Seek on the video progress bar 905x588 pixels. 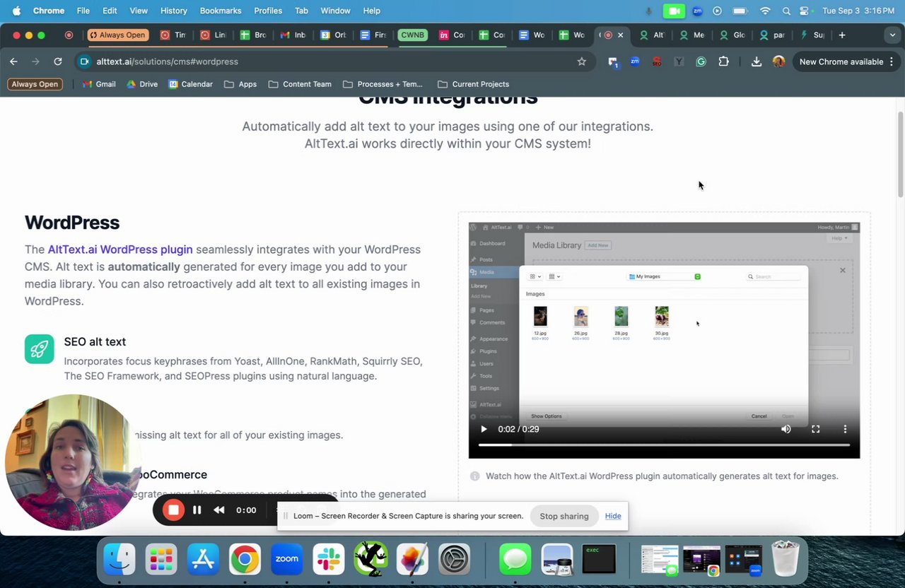tap(664, 445)
